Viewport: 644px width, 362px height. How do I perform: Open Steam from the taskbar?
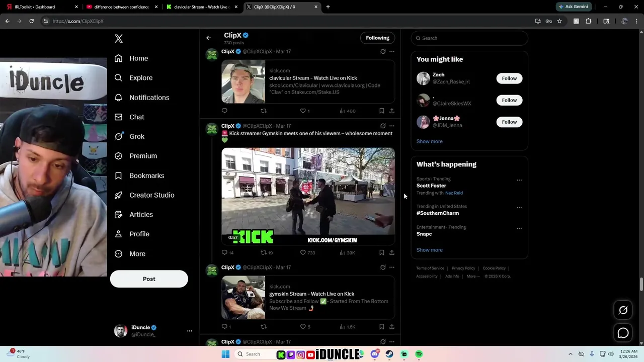[x=389, y=354]
